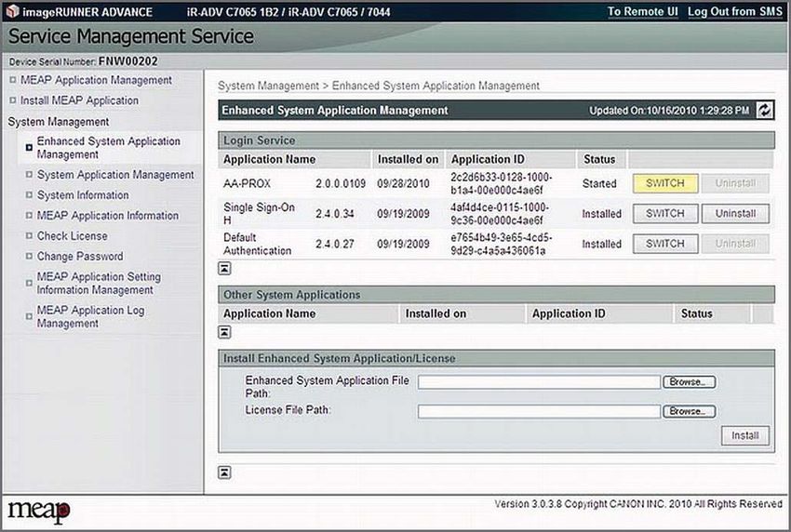Click Other System Applications section header
This screenshot has height=532, width=791.
click(496, 295)
